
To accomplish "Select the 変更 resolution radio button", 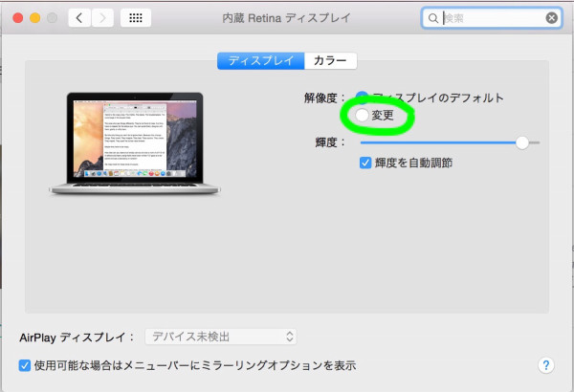I will [362, 116].
